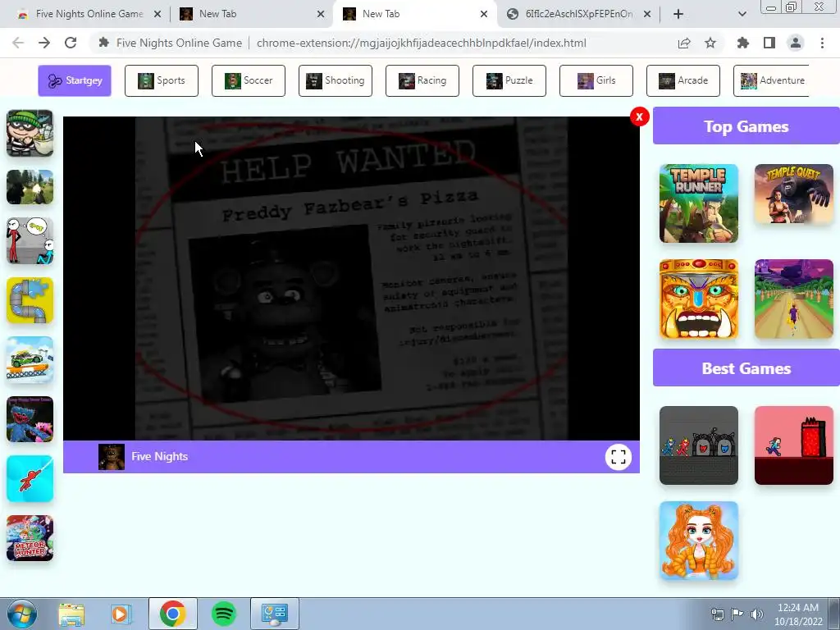Open the Windows Start menu

point(22,614)
